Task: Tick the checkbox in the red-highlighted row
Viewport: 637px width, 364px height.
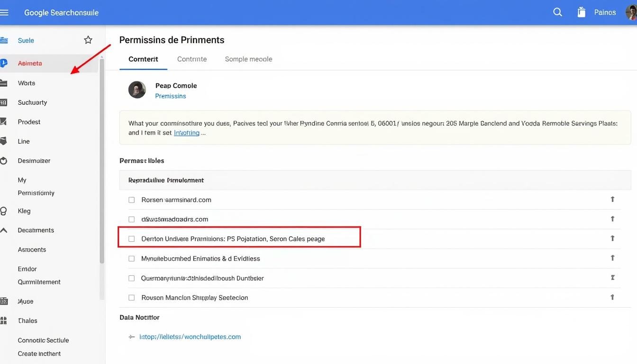Action: (x=131, y=239)
